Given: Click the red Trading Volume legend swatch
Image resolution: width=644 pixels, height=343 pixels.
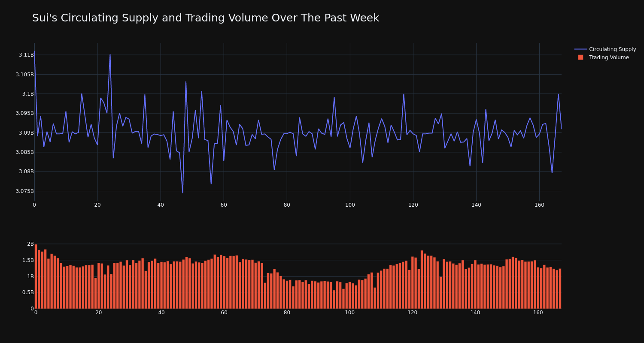Looking at the screenshot, I should point(580,57).
